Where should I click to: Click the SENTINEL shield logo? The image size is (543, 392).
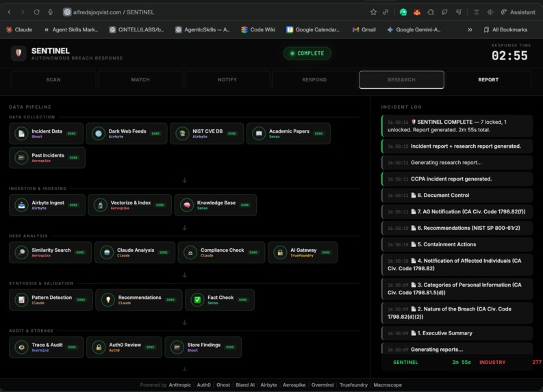coord(18,53)
